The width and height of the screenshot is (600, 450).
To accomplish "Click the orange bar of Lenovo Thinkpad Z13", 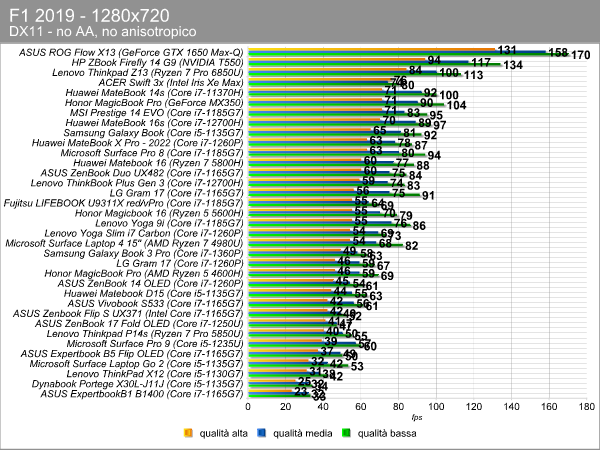I will 327,70.
